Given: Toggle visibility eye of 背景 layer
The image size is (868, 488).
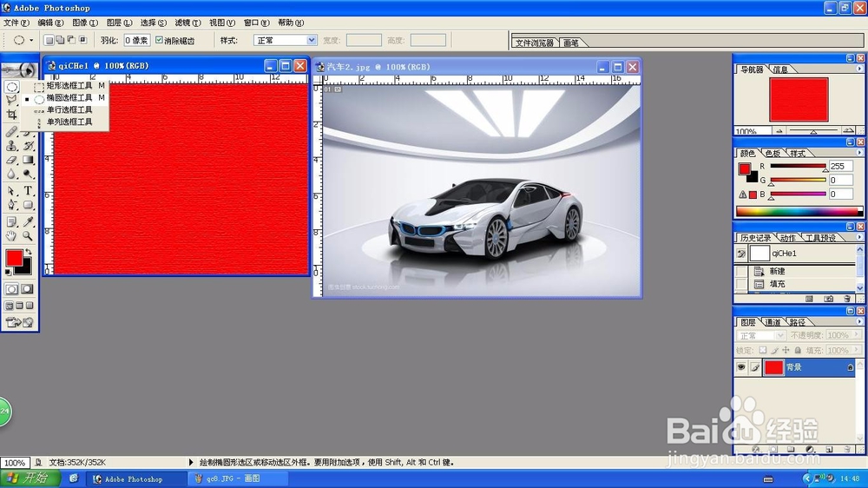Looking at the screenshot, I should [x=740, y=367].
